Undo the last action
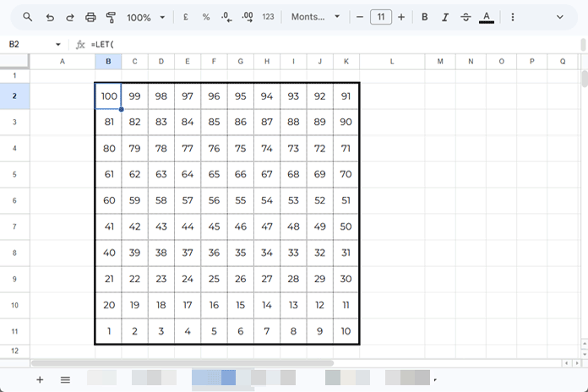The image size is (588, 392). pos(50,17)
